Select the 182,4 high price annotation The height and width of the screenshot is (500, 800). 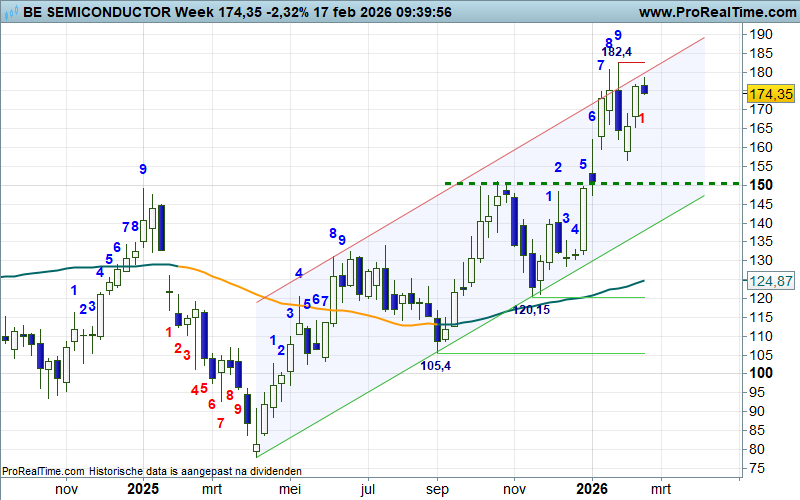click(x=616, y=51)
